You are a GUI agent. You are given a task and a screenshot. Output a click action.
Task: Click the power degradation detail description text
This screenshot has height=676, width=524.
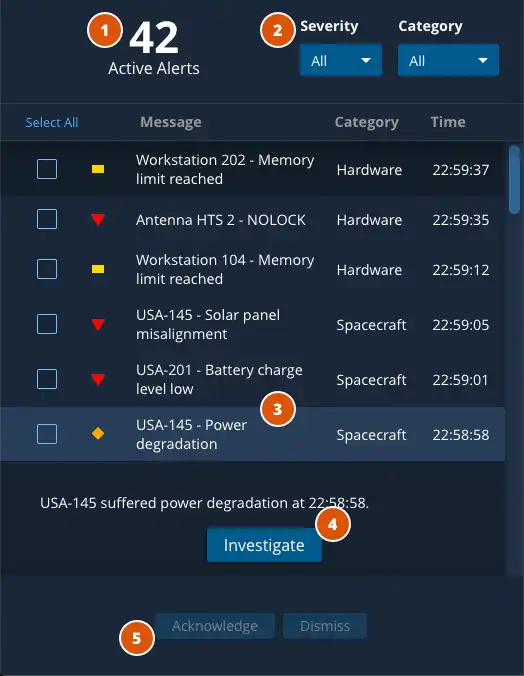coord(204,503)
